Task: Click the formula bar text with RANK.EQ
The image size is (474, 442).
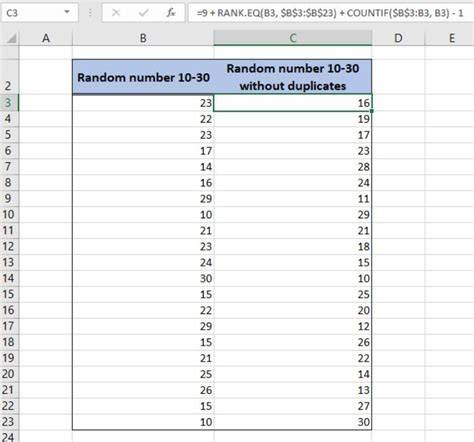Action: pos(330,13)
